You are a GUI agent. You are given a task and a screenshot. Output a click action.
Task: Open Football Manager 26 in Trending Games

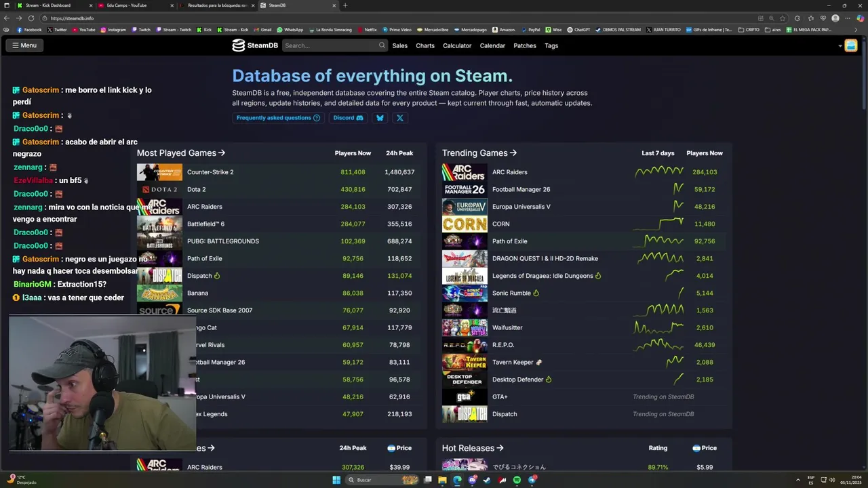click(x=521, y=189)
